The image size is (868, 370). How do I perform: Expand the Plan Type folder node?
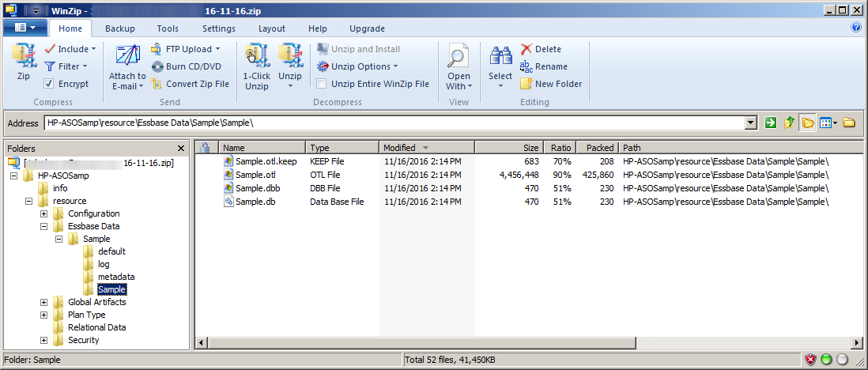43,315
